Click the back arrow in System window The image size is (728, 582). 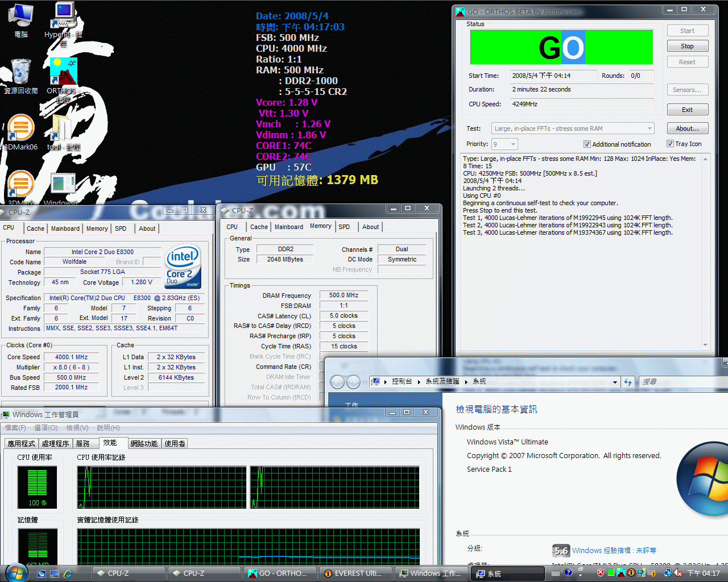point(337,382)
